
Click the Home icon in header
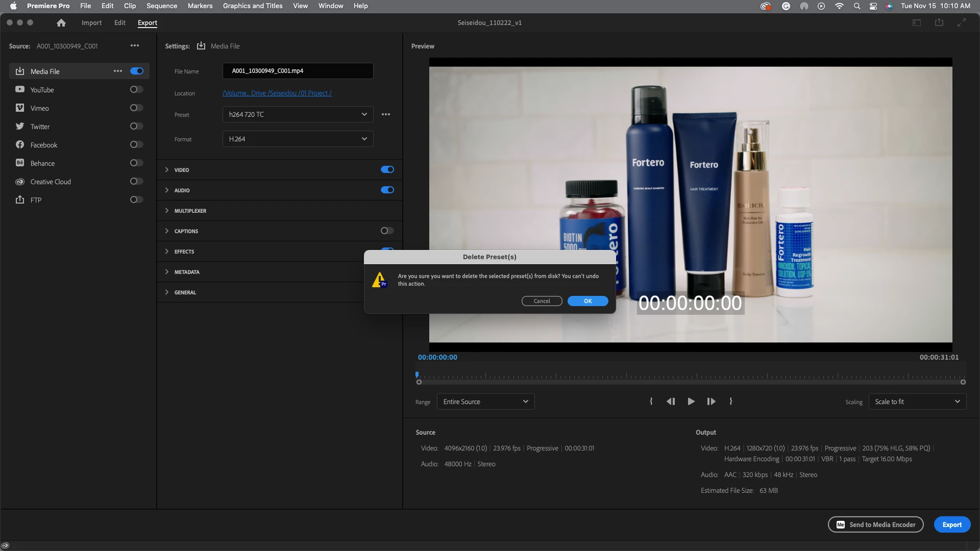(61, 23)
